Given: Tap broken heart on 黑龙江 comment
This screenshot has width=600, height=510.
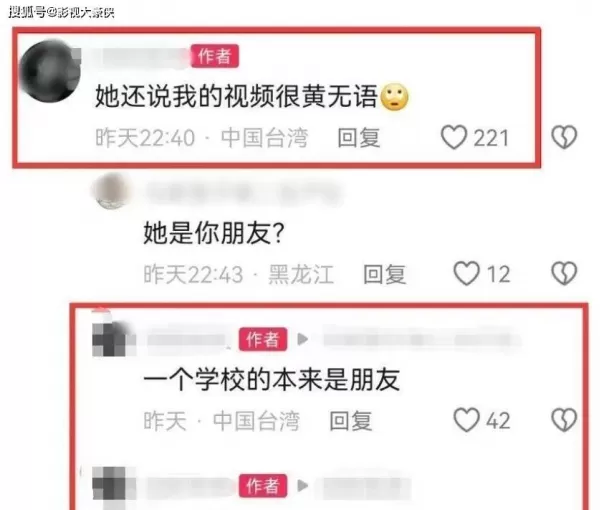Looking at the screenshot, I should click(x=564, y=273).
